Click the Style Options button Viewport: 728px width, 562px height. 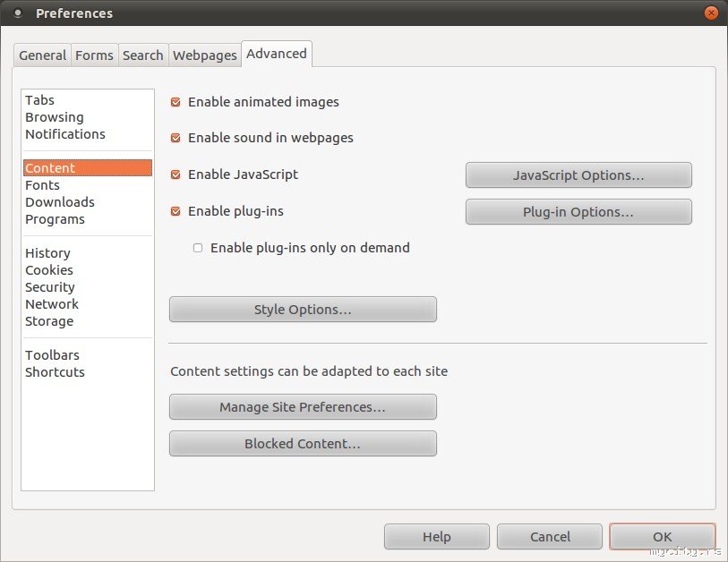coord(303,309)
